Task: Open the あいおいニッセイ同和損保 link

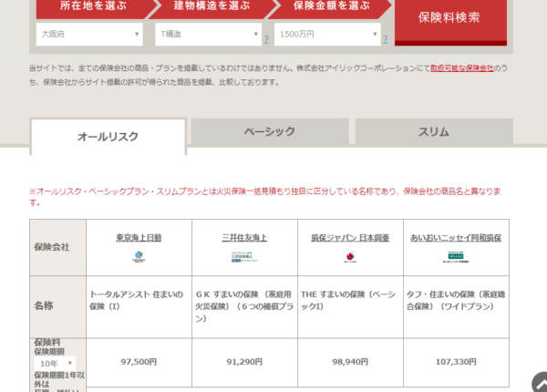Action: click(x=456, y=238)
